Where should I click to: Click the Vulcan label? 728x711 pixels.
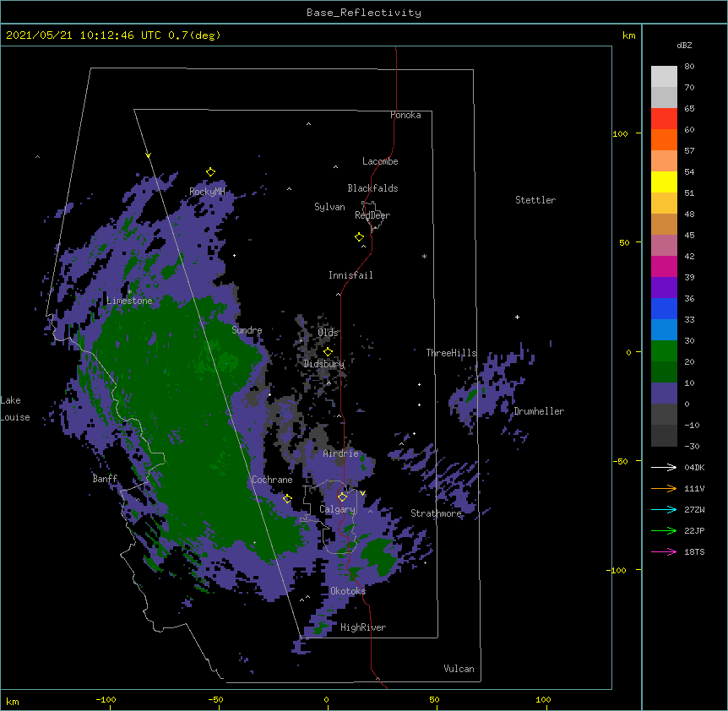click(459, 669)
